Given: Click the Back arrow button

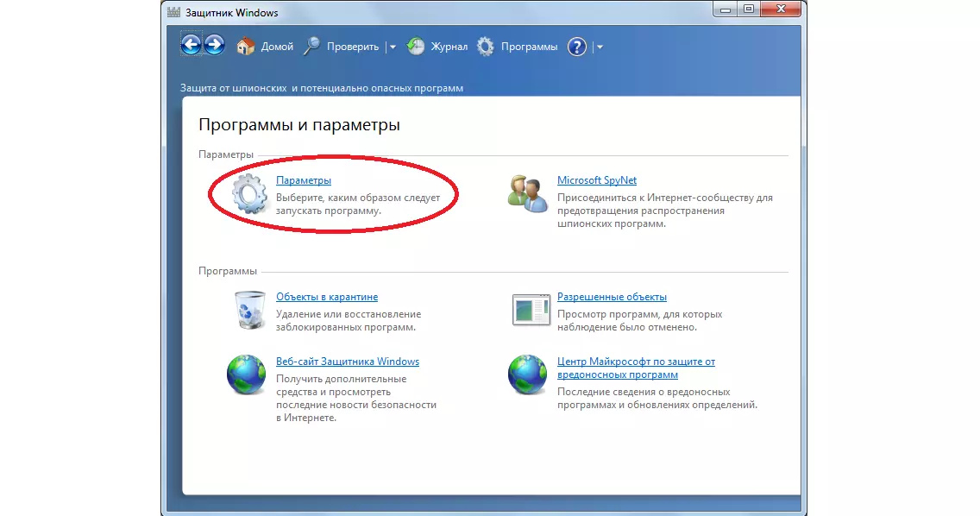Looking at the screenshot, I should tap(191, 46).
